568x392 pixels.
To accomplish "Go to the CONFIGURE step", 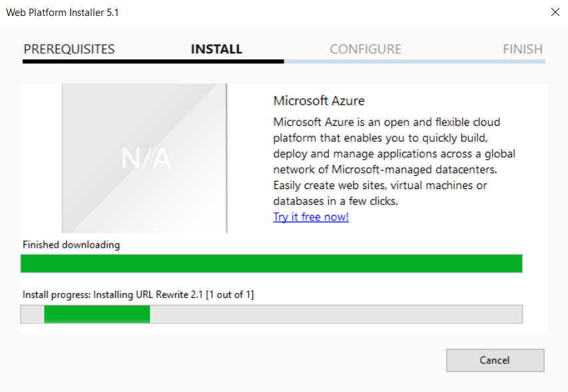I will click(366, 49).
